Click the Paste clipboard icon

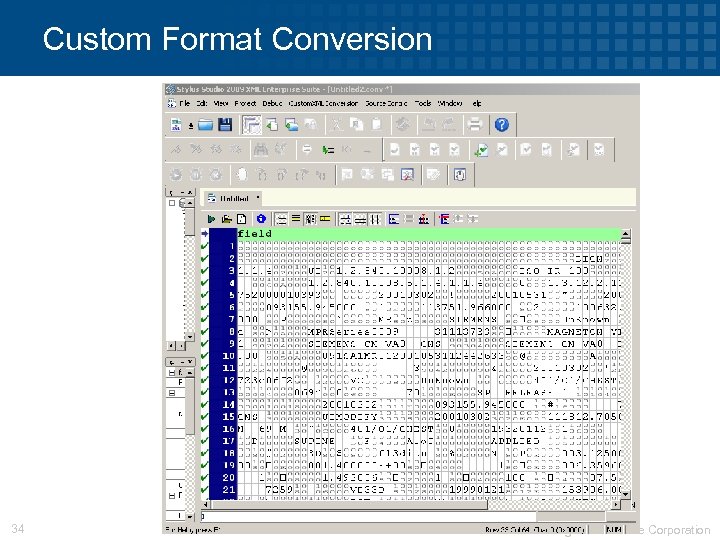click(376, 124)
